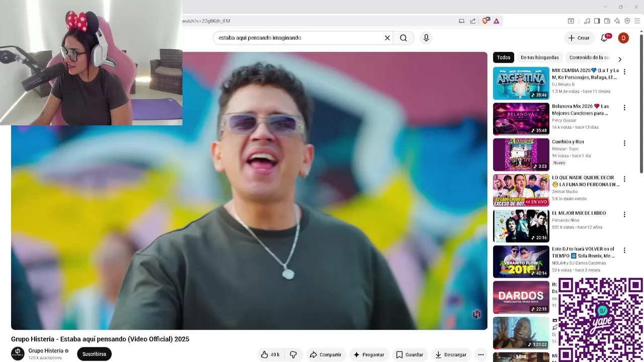
Task: Select the Todos filter chip
Action: pos(504,57)
